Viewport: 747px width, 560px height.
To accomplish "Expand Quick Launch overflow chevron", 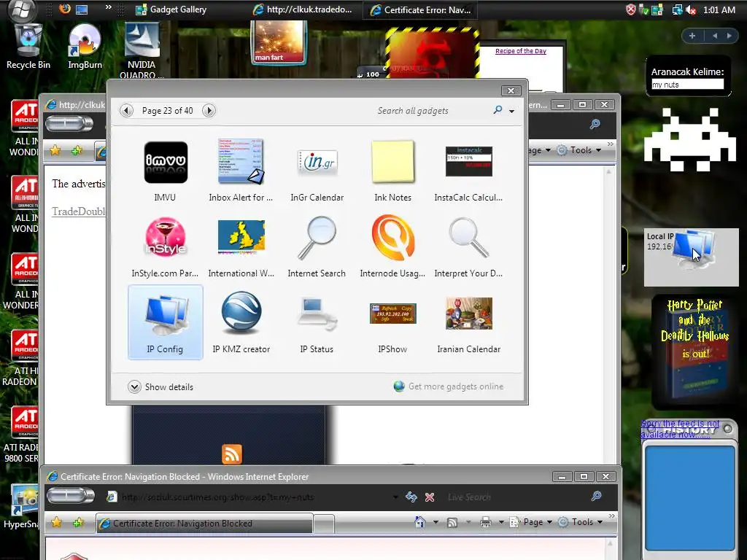I will tap(108, 7).
